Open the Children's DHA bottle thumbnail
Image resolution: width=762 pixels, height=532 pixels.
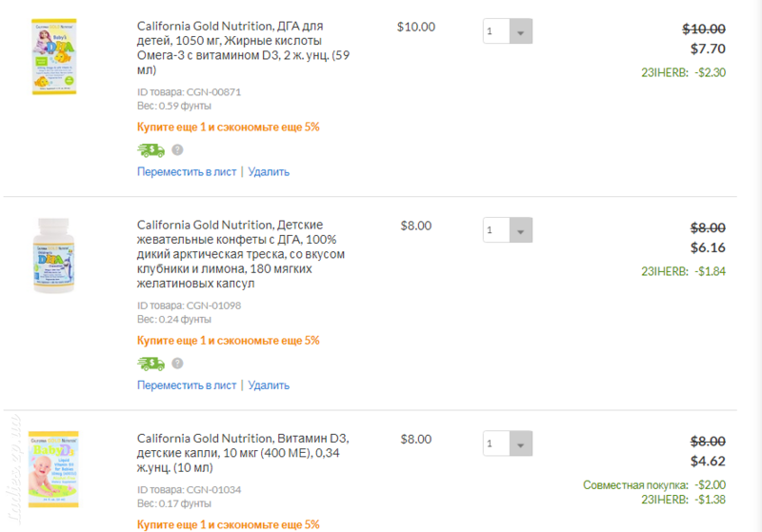coord(53,256)
